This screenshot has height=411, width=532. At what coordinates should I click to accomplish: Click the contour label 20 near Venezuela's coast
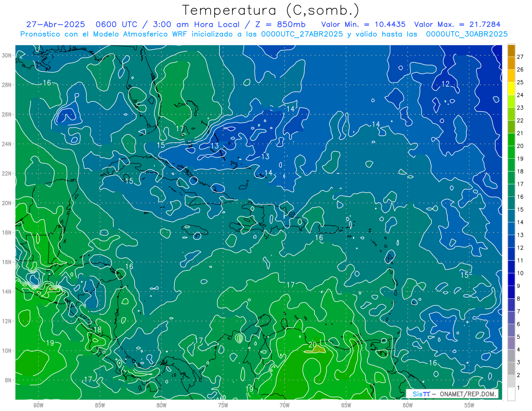[x=312, y=344]
